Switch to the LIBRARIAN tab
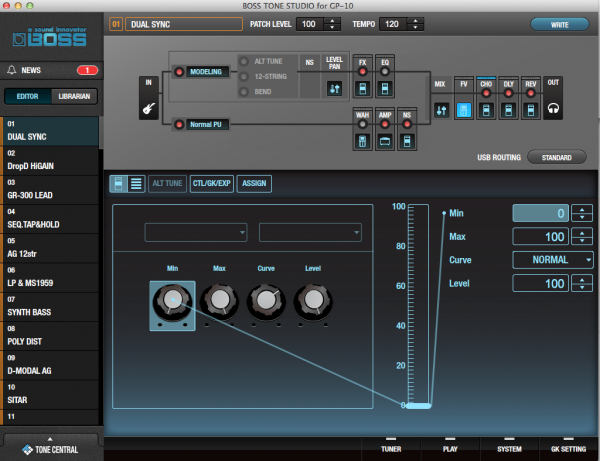The image size is (600, 461). point(74,97)
